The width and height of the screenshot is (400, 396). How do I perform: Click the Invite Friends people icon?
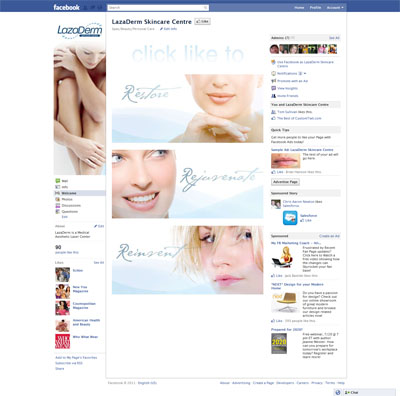pyautogui.click(x=273, y=96)
